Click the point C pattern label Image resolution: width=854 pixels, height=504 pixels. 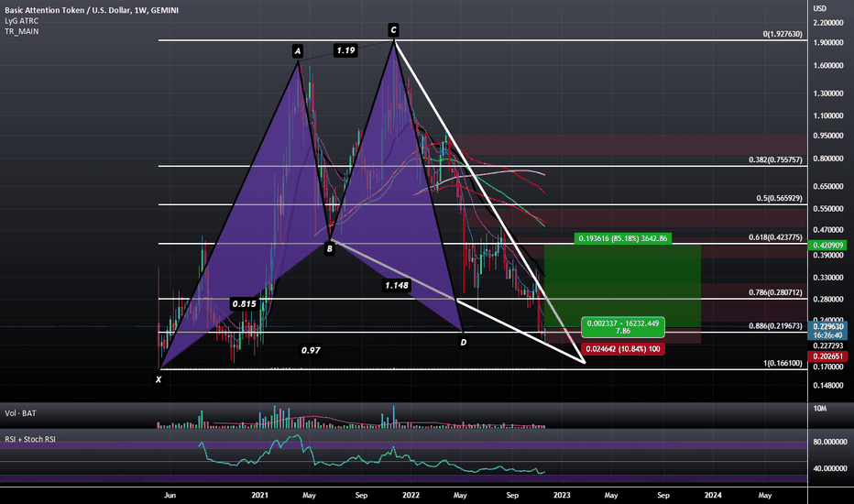[393, 29]
